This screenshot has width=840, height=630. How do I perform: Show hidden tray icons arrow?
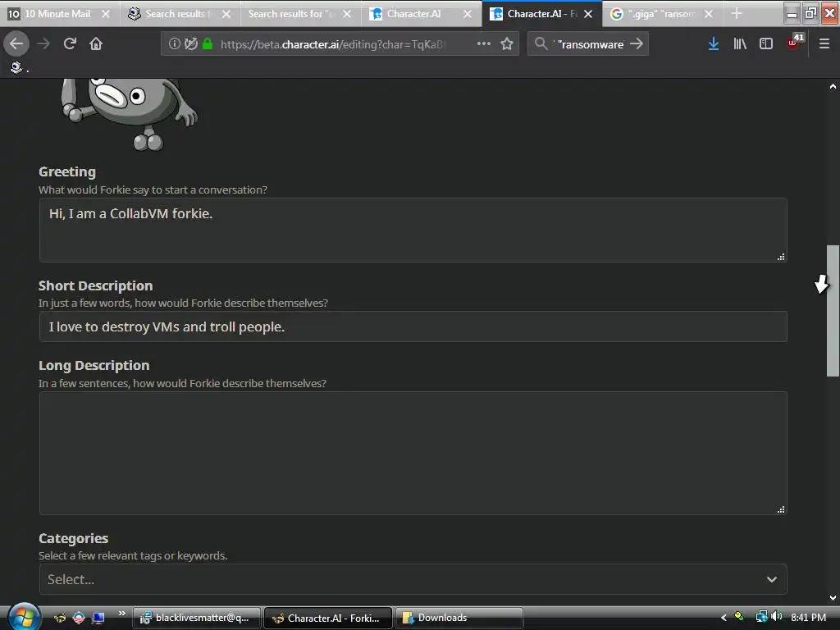pos(724,618)
